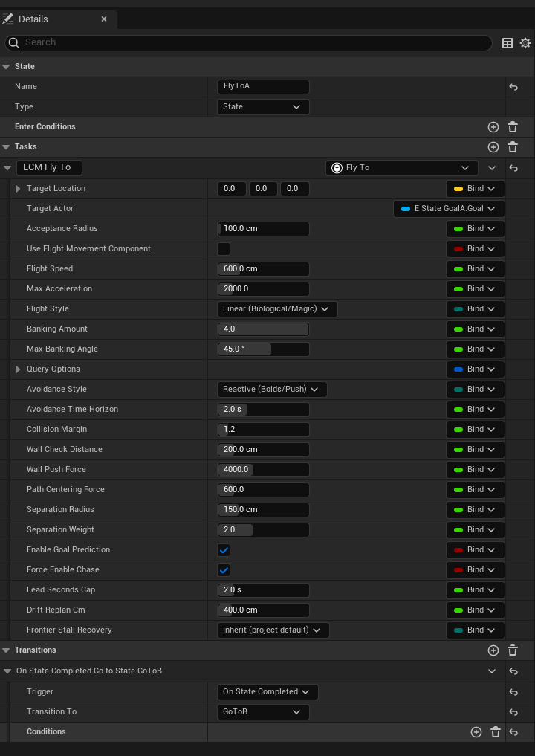Viewport: 535px width, 756px height.
Task: Collapse the LCM Fly To task
Action: click(7, 168)
